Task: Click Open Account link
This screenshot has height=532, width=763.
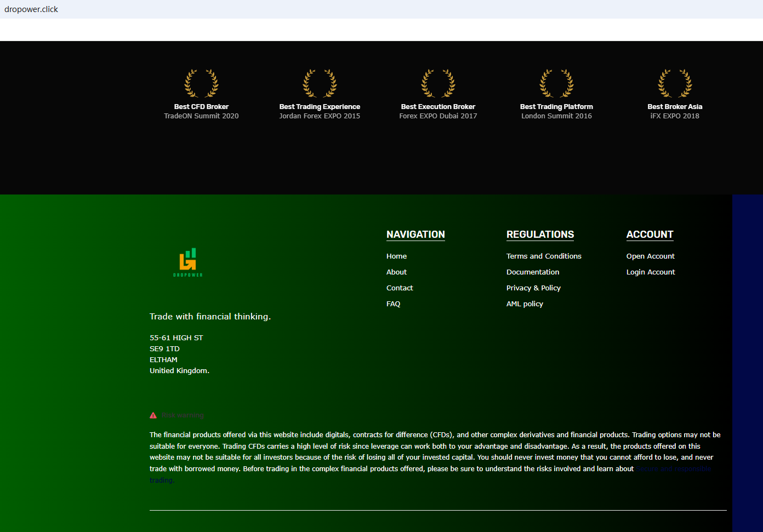Action: 650,256
